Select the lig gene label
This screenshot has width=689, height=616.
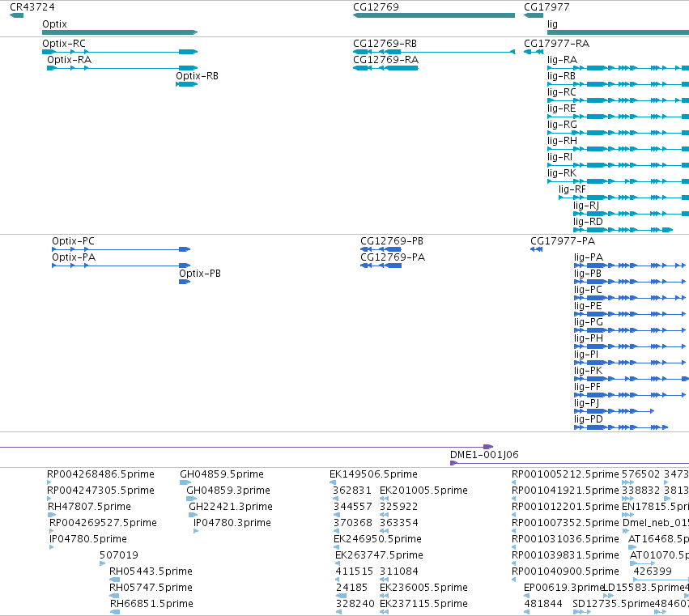pyautogui.click(x=552, y=24)
